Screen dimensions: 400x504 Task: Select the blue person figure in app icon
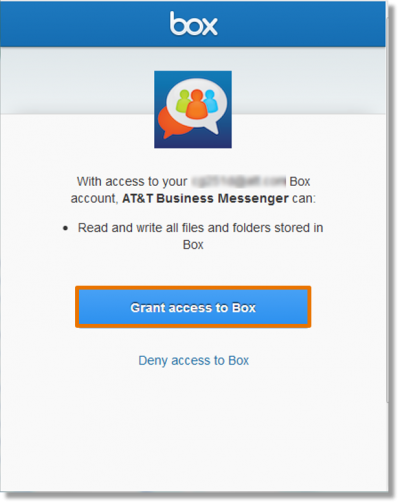point(211,101)
